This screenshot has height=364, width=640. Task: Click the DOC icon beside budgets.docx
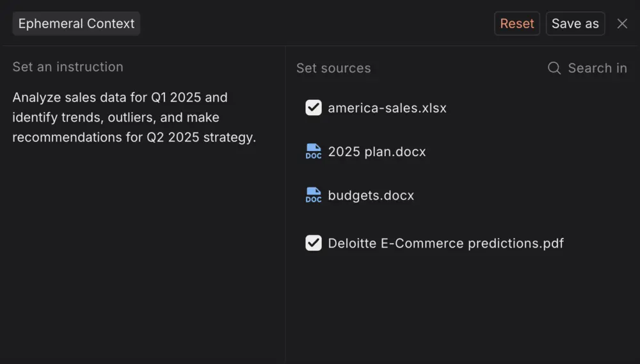pos(314,195)
